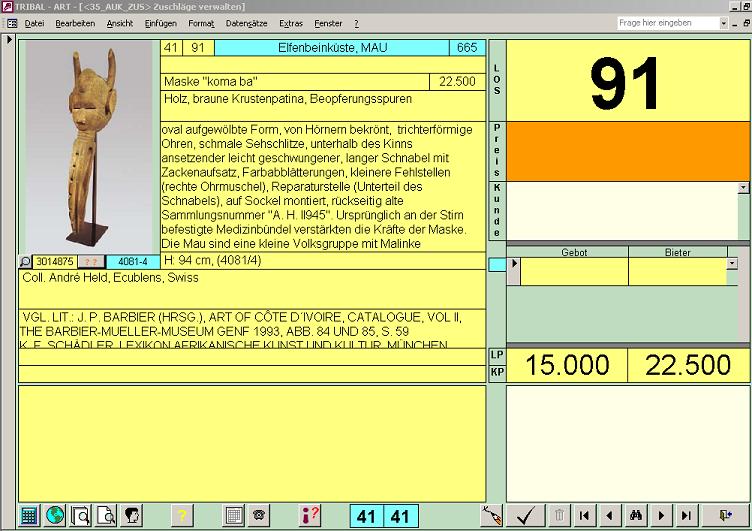
Task: Go to the next record arrow
Action: point(660,516)
